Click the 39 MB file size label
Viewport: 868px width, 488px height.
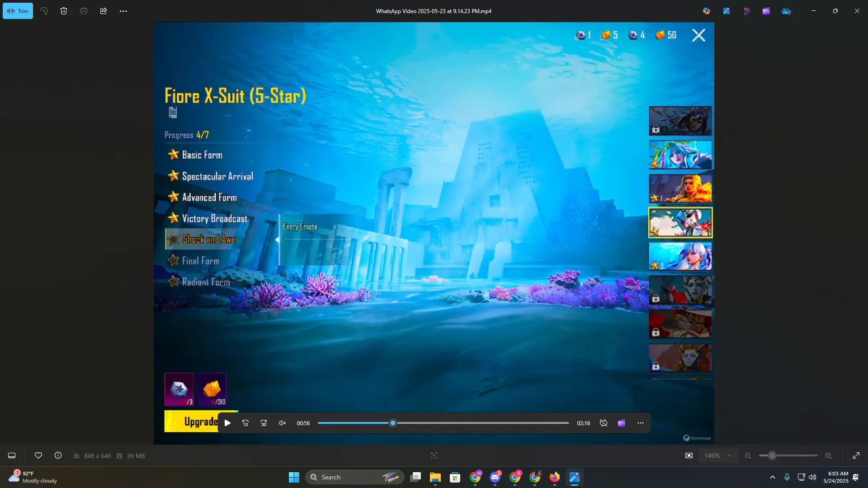pos(136,456)
